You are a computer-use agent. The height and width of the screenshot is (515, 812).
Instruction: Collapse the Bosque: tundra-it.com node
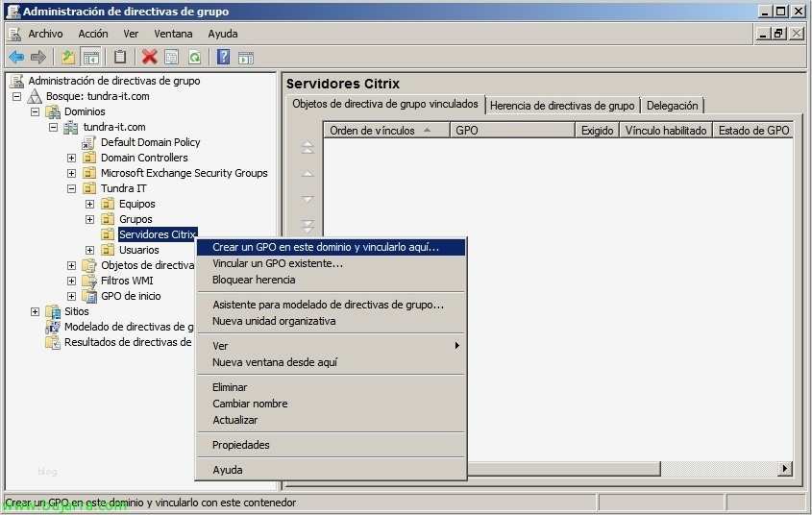pyautogui.click(x=17, y=96)
